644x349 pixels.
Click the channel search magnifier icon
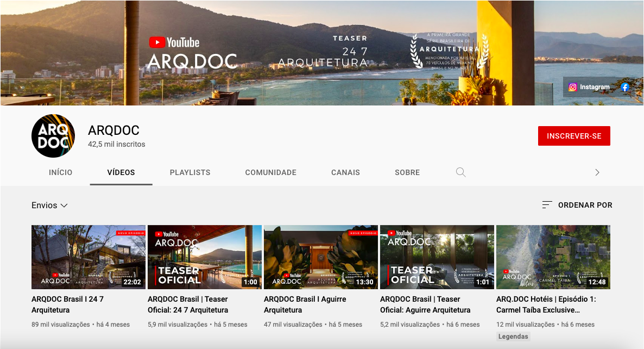tap(461, 172)
